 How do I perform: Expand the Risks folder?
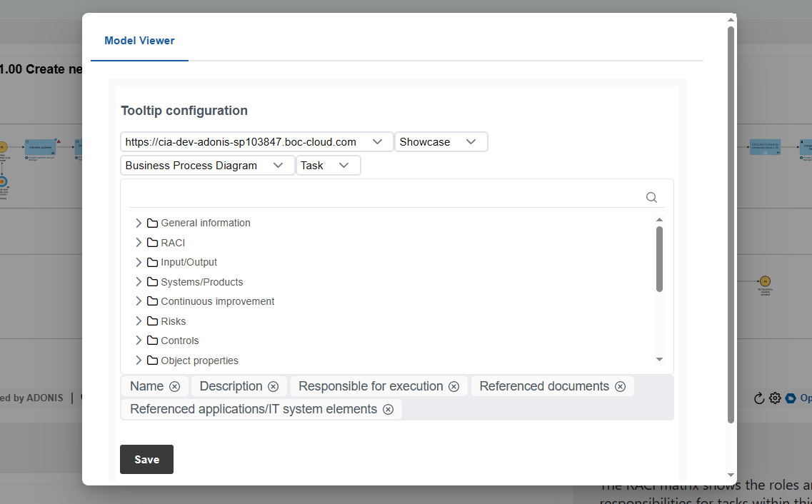[138, 321]
